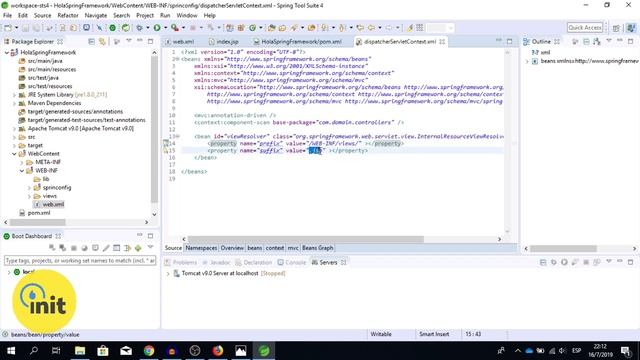Viewport: 640px width, 360px height.
Task: Click the green Run button in toolbar
Action: [x=157, y=28]
